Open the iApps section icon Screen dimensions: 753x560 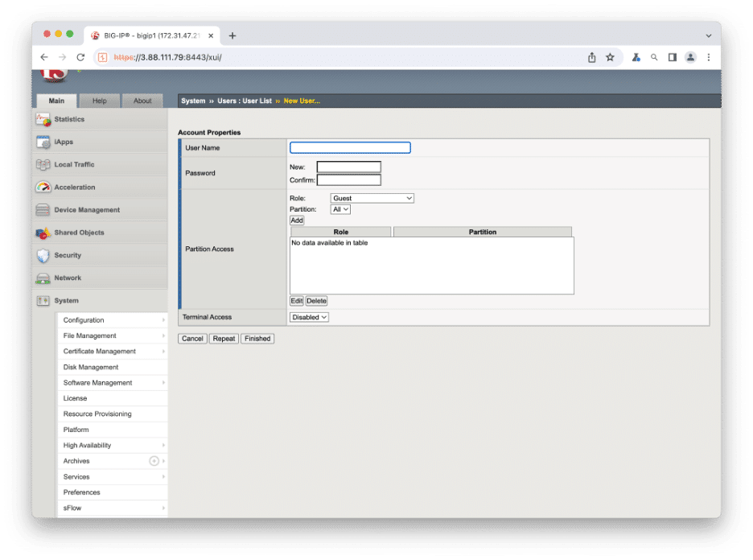[x=43, y=142]
